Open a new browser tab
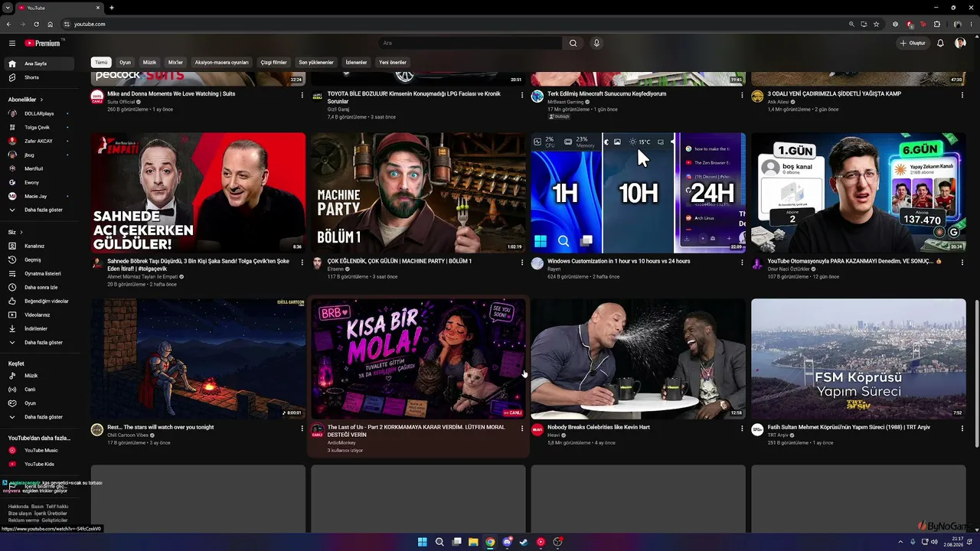The height and width of the screenshot is (551, 980). point(112,8)
